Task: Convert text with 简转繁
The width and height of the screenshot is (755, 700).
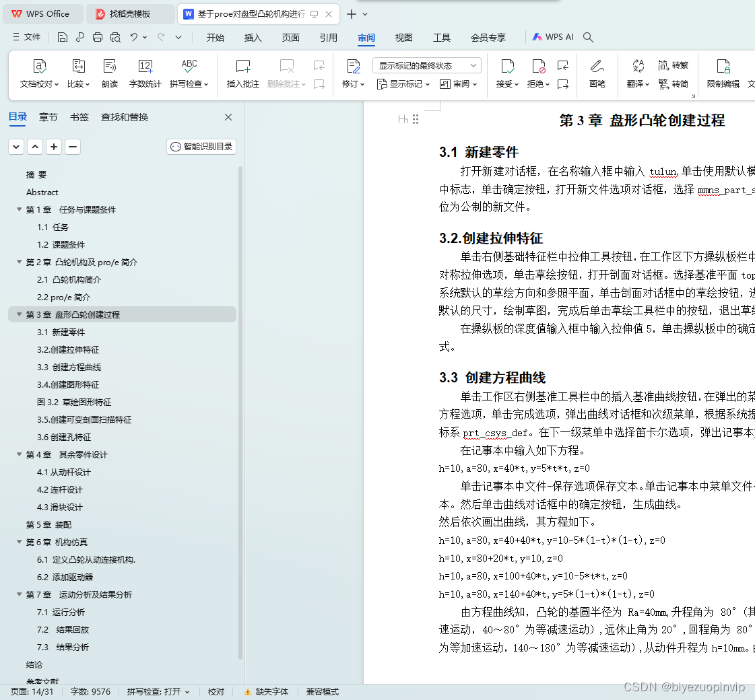Action: tap(673, 65)
